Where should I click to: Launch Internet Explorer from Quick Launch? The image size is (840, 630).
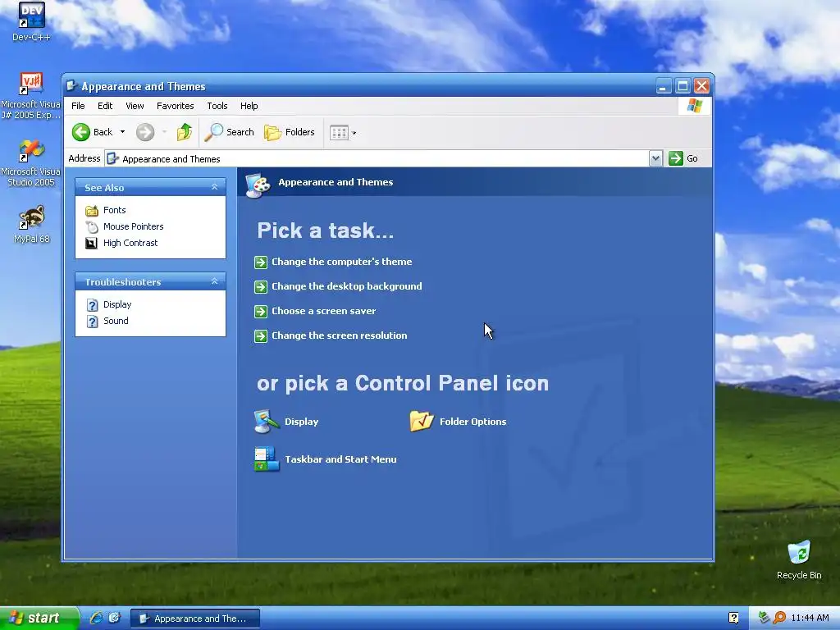pyautogui.click(x=97, y=618)
